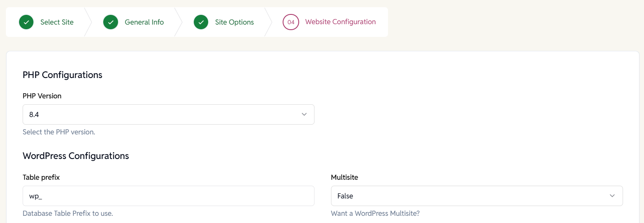
Task: Click the green checkmark icon for Select Site
Action: click(x=26, y=22)
